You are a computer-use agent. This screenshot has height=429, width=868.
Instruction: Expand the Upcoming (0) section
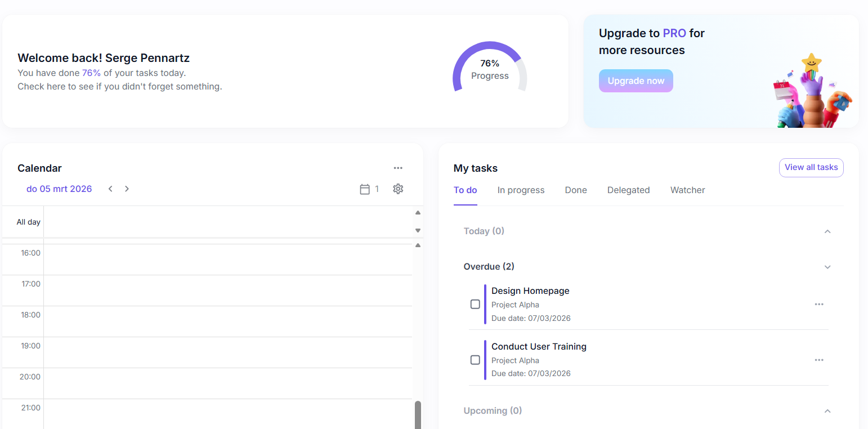(x=827, y=411)
